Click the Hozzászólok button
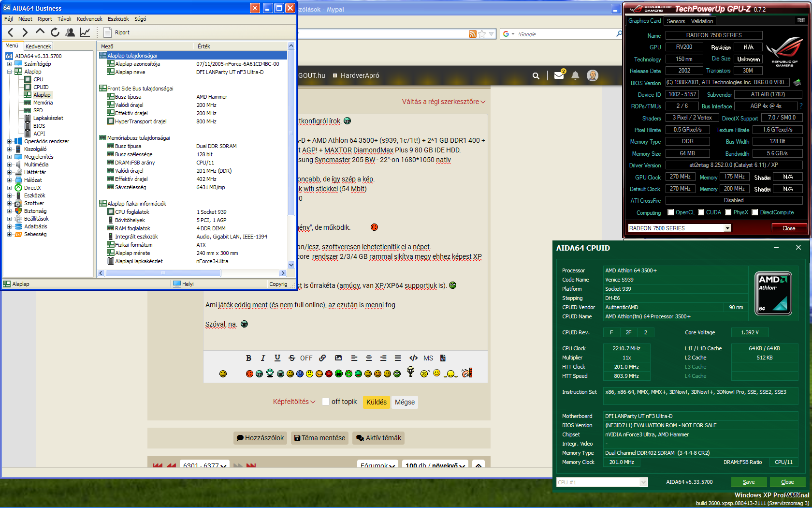 (260, 438)
